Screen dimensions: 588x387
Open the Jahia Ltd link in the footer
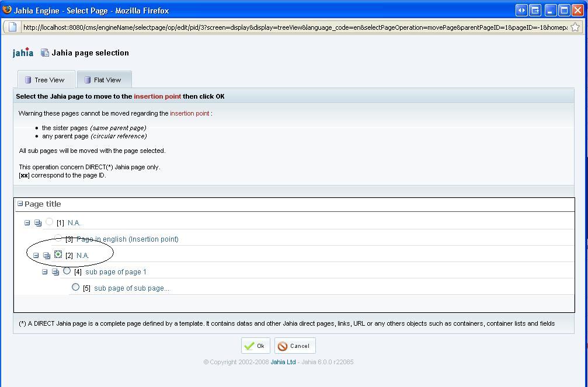point(283,362)
